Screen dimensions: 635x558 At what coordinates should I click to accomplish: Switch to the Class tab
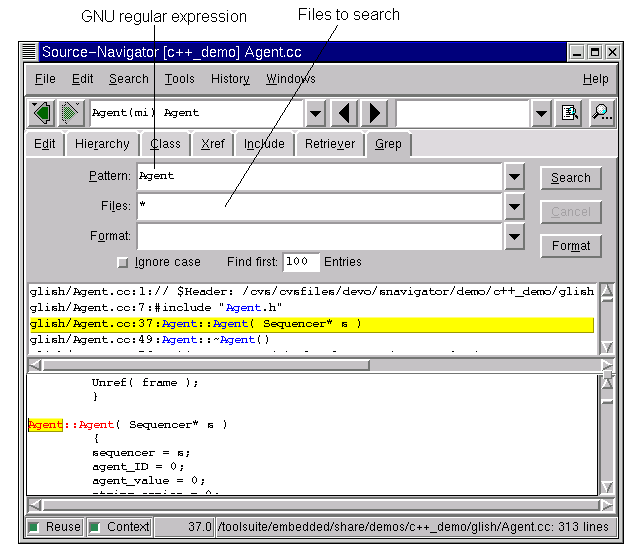[166, 144]
